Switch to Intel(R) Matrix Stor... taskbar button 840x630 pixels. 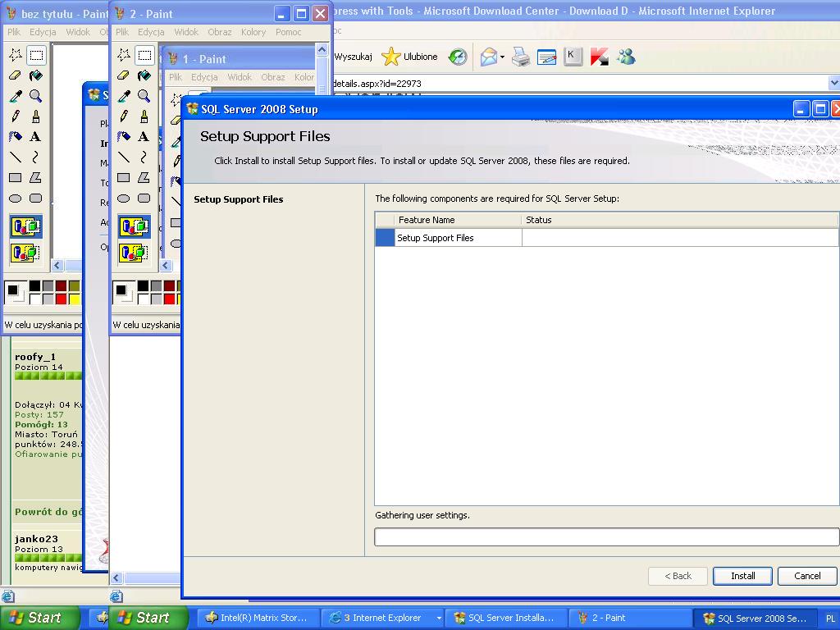tap(257, 618)
